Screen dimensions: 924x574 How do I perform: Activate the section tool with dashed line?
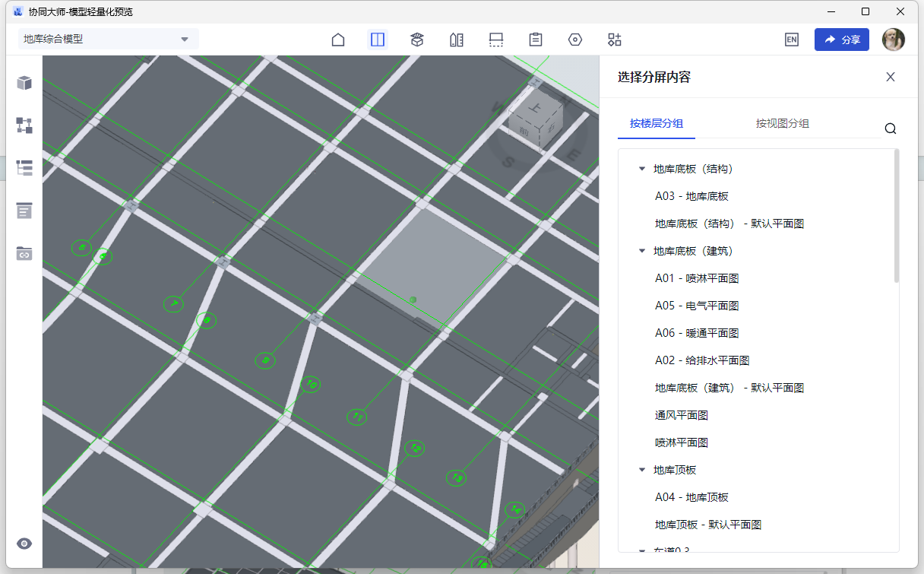[x=496, y=40]
